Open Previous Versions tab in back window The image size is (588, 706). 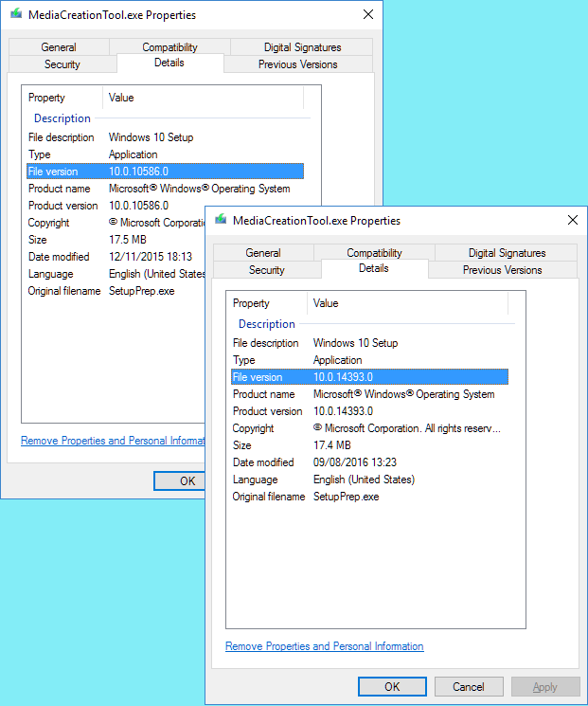pyautogui.click(x=297, y=63)
